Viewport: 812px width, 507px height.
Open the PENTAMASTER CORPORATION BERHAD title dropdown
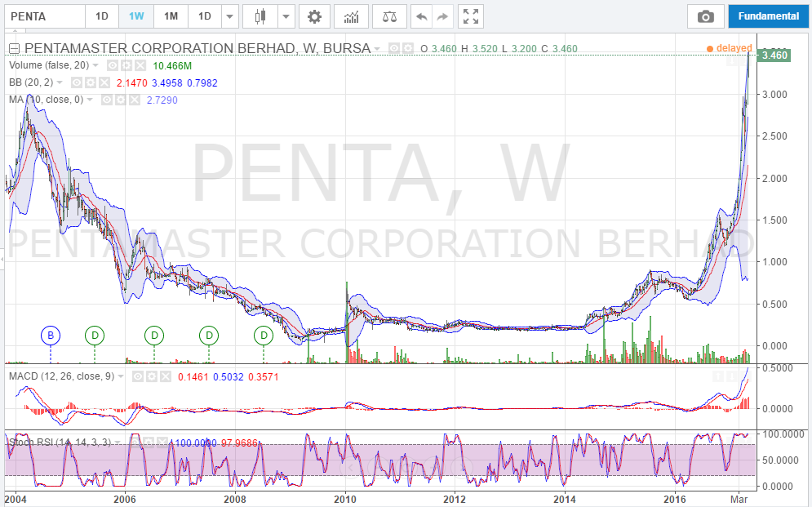point(377,49)
